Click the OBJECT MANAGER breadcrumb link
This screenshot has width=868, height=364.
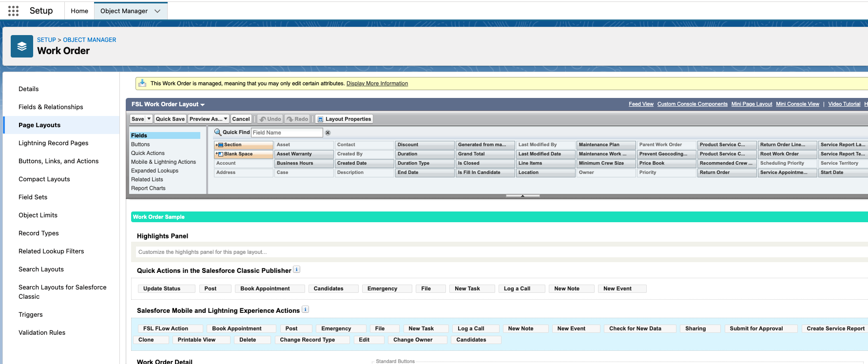(90, 40)
